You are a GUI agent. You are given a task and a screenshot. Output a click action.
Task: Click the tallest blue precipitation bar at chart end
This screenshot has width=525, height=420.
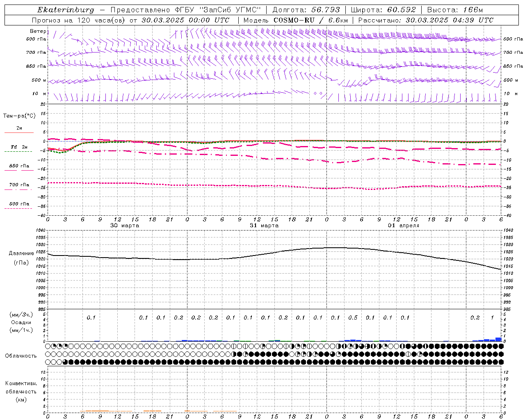coord(498,339)
